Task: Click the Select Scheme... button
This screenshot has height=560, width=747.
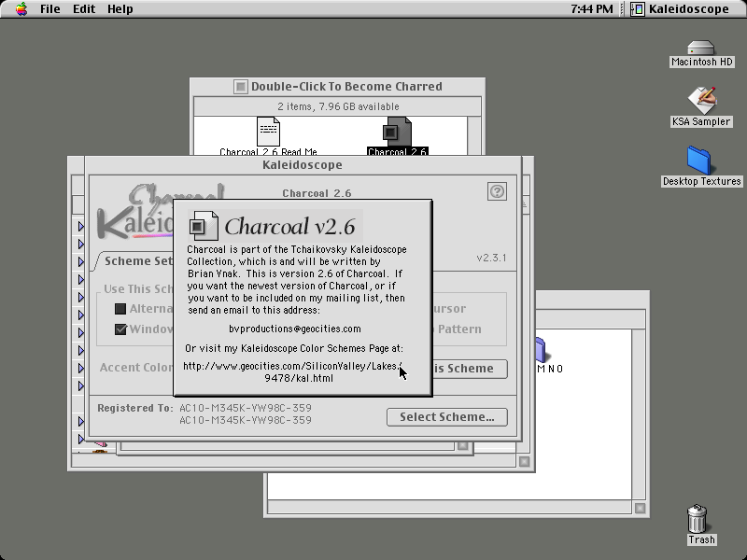Action: [447, 417]
